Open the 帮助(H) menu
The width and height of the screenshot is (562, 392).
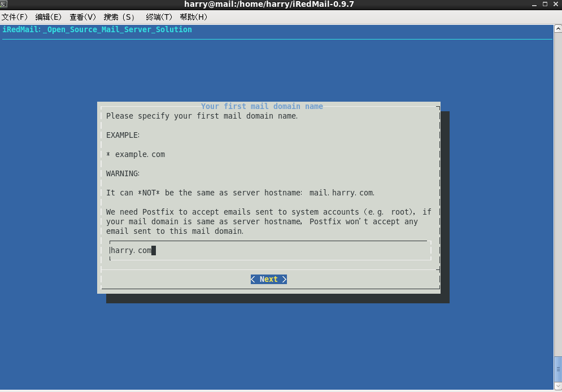click(x=194, y=17)
